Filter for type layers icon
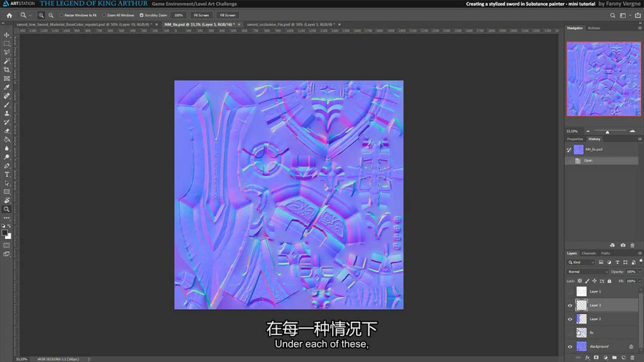This screenshot has width=644, height=362. click(618, 262)
